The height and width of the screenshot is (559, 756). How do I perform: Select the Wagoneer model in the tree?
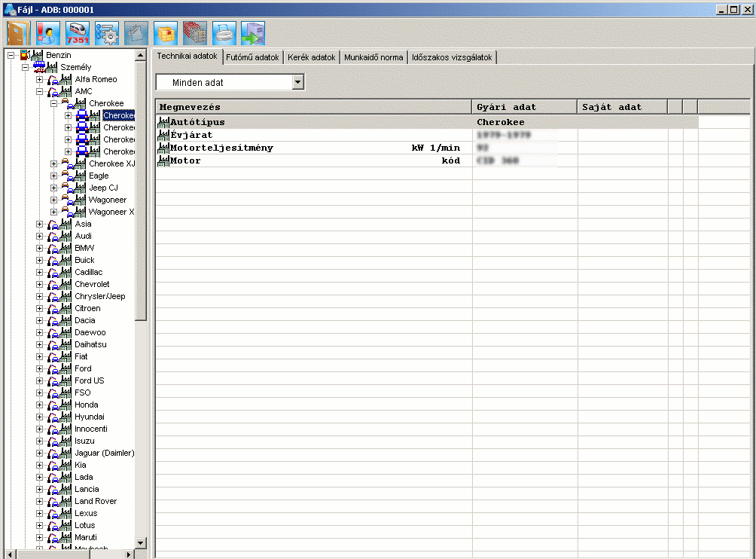pyautogui.click(x=108, y=200)
